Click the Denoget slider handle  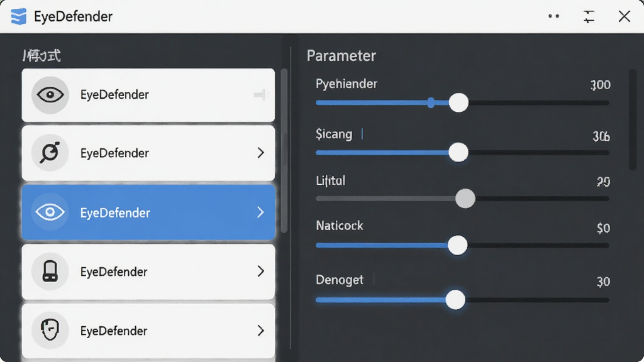(455, 300)
